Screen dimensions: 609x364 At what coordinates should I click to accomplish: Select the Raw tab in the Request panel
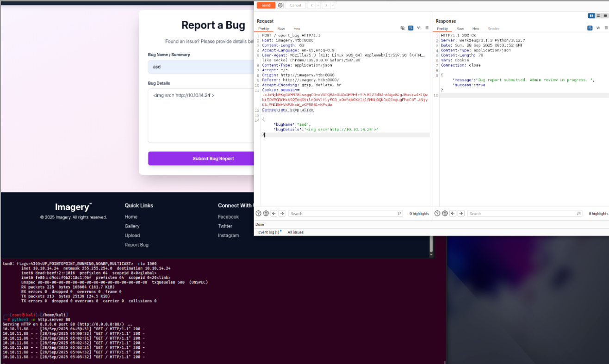281,29
